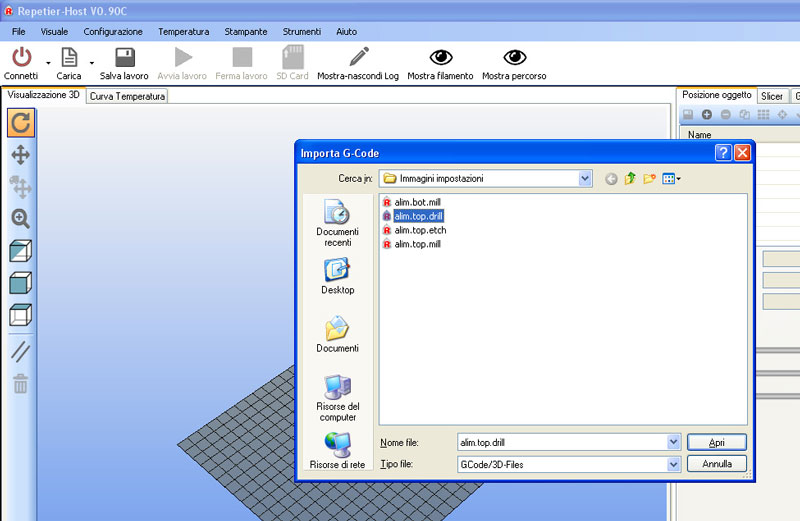
Task: Switch to Posizione oggetto tab
Action: [x=716, y=95]
